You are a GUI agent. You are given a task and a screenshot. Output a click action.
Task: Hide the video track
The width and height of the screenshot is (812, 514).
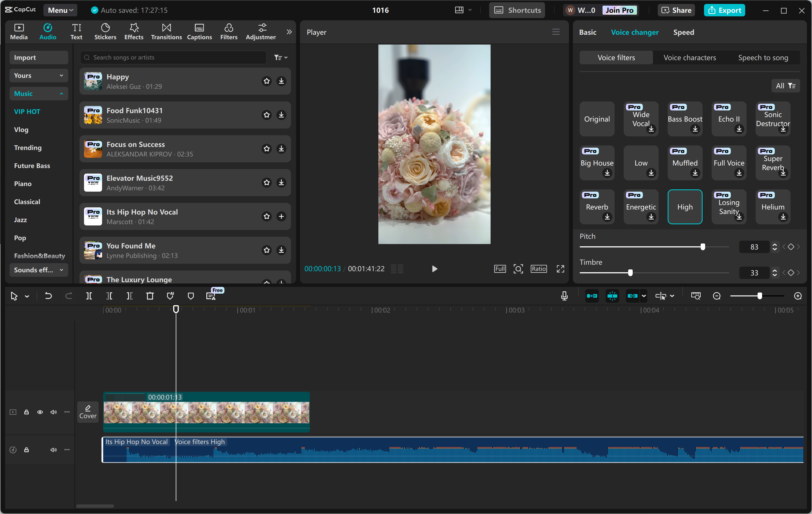[40, 412]
